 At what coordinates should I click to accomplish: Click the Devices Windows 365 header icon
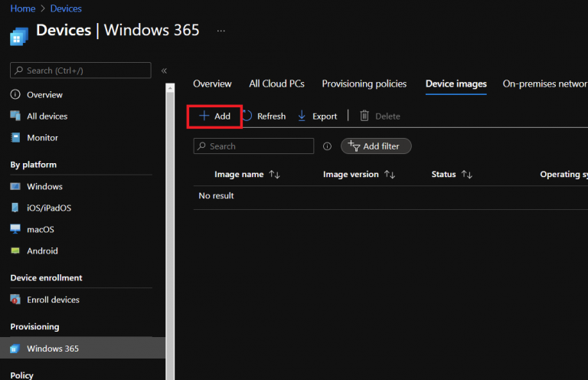pos(19,36)
